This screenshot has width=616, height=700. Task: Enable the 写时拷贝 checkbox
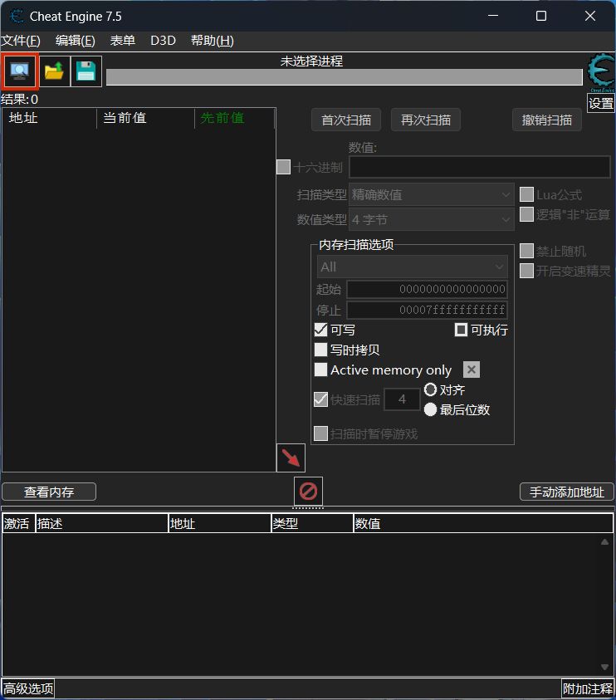pos(321,350)
